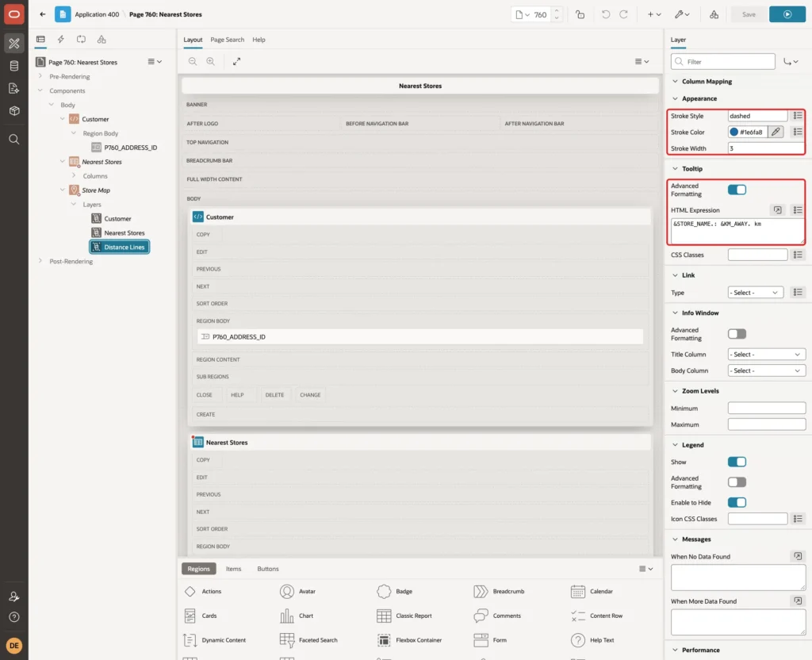The height and width of the screenshot is (660, 812).
Task: Click the property Filter search field
Action: click(723, 62)
